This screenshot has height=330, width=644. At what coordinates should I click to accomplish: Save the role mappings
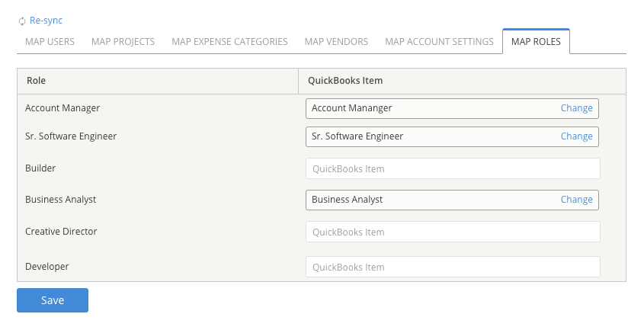pos(53,300)
